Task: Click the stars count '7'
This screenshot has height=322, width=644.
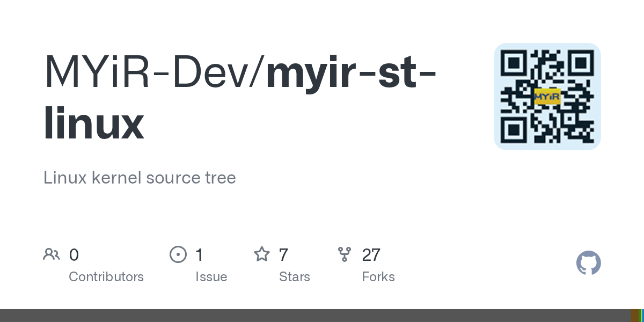Action: (284, 255)
